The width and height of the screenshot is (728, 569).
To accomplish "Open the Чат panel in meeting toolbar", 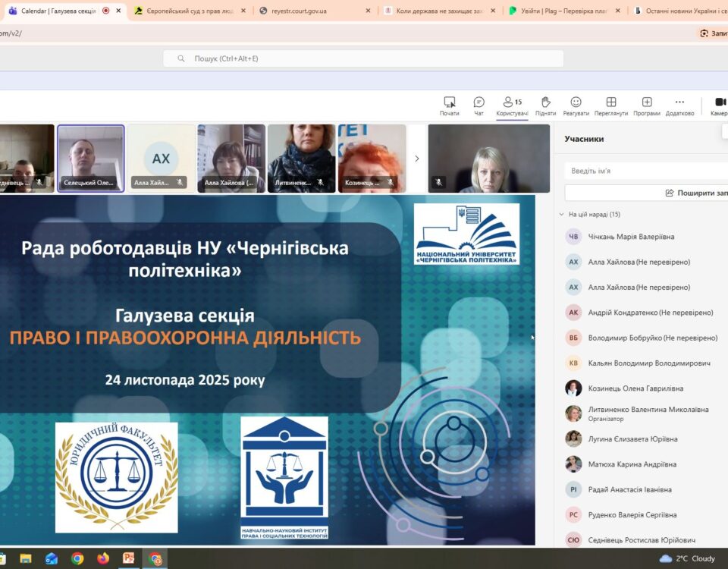I will pos(479,105).
